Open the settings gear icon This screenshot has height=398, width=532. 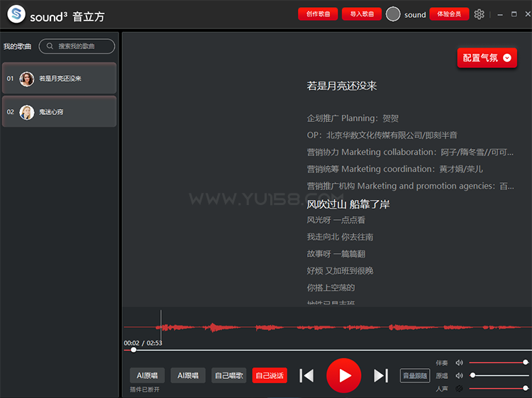pos(479,14)
